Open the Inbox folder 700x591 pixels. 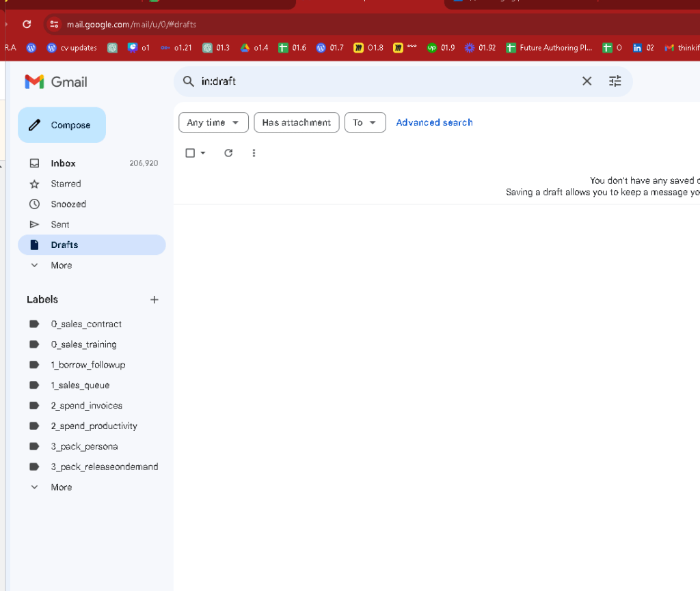tap(92, 163)
